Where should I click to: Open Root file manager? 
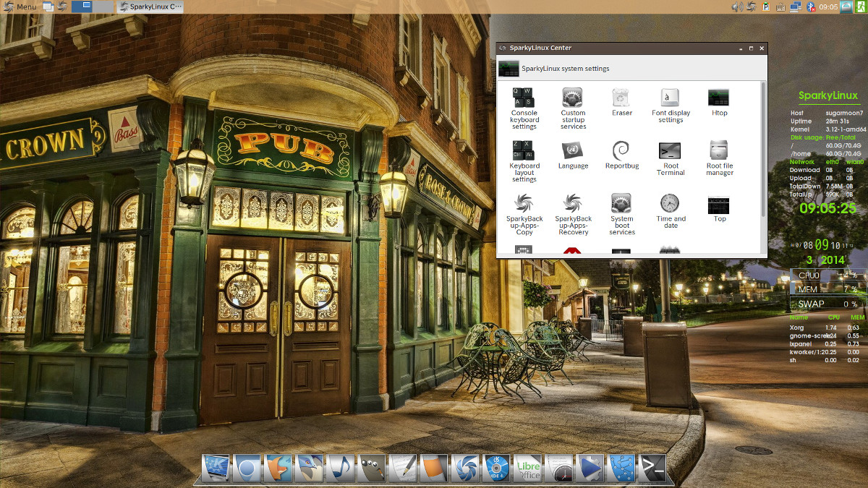[x=719, y=158]
